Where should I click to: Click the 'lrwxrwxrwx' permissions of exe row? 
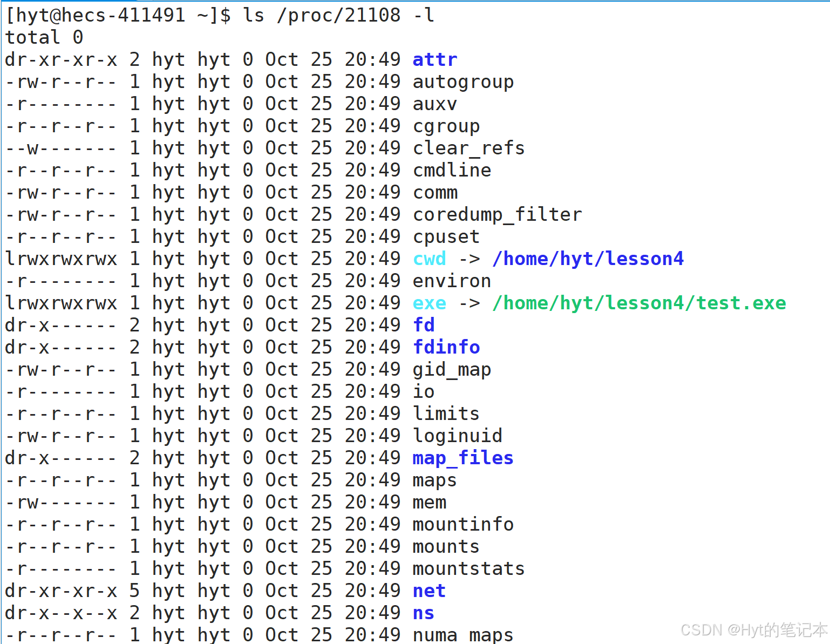[x=61, y=303]
